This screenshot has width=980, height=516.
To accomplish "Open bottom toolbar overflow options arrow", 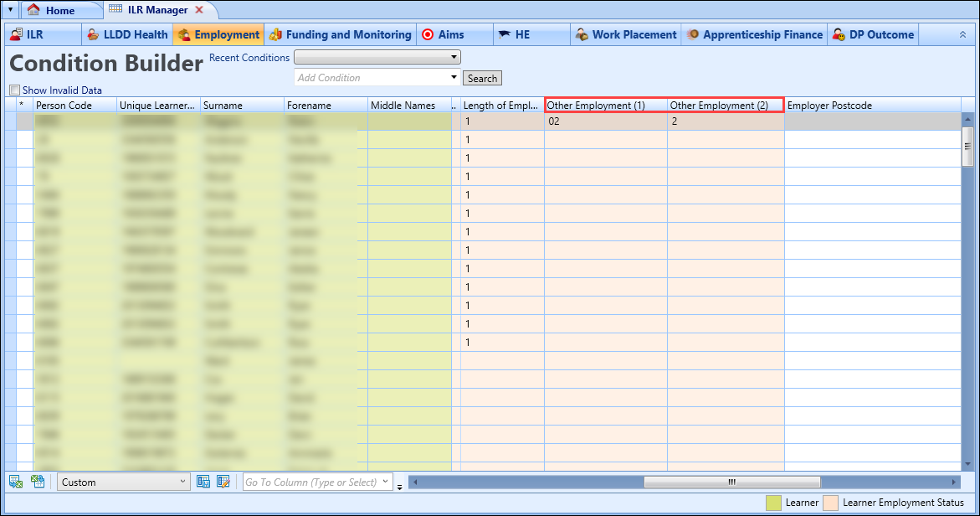I will [x=399, y=487].
